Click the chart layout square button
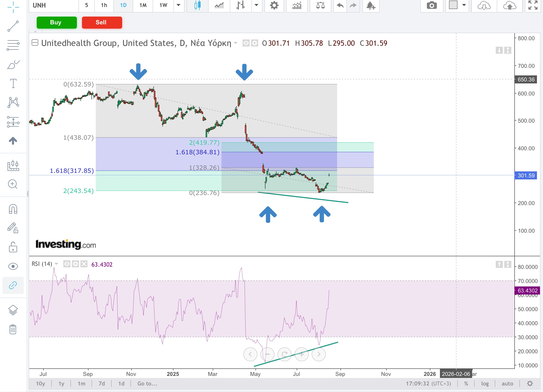 tap(453, 5)
